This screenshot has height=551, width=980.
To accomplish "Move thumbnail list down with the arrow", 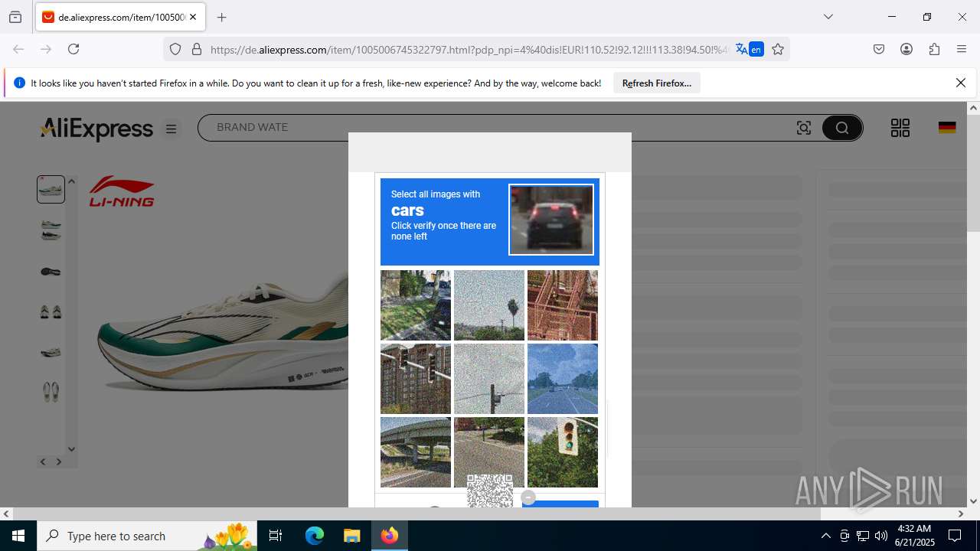I will point(71,449).
